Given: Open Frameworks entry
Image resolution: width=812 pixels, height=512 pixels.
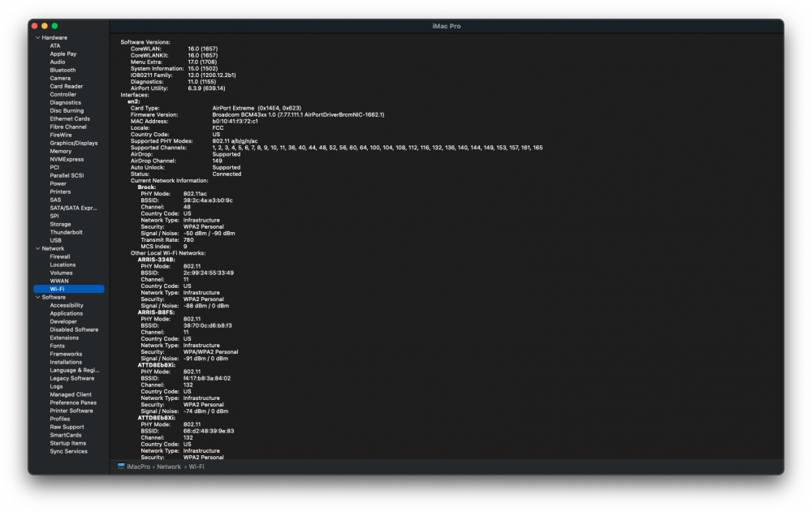Looking at the screenshot, I should coord(66,354).
